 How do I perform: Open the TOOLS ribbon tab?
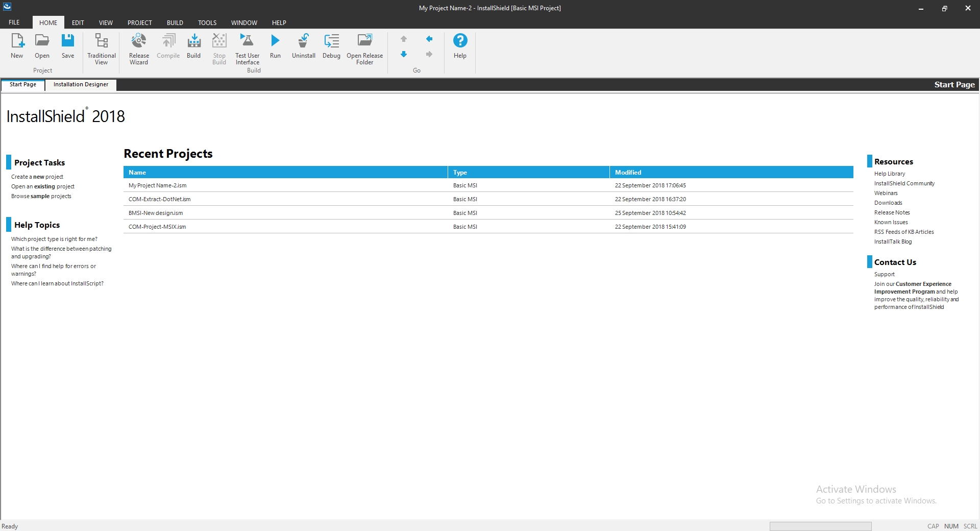tap(207, 22)
